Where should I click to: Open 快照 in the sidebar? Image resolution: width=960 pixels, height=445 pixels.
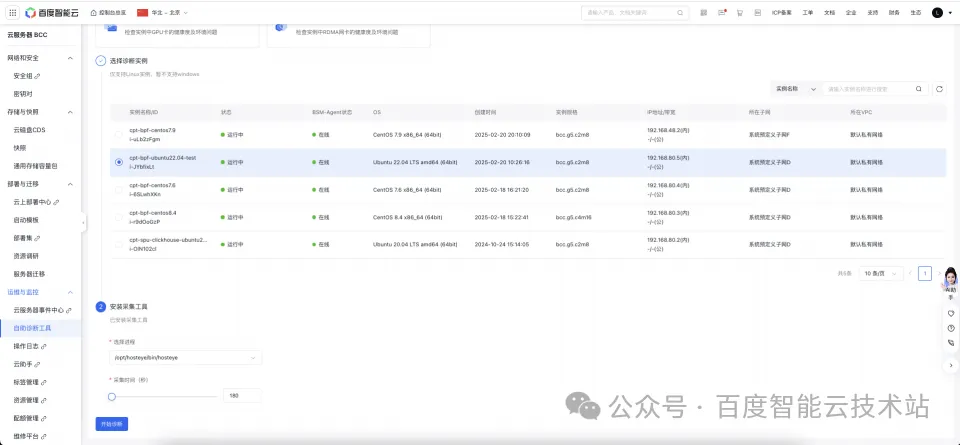(x=20, y=148)
